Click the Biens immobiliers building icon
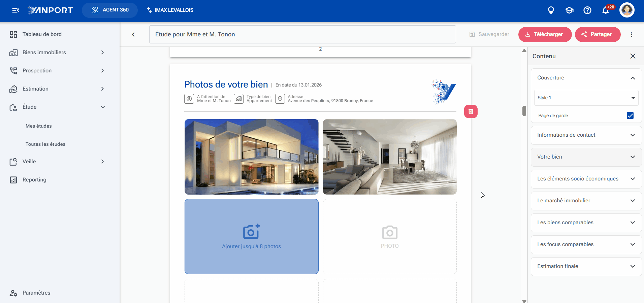 coord(13,53)
